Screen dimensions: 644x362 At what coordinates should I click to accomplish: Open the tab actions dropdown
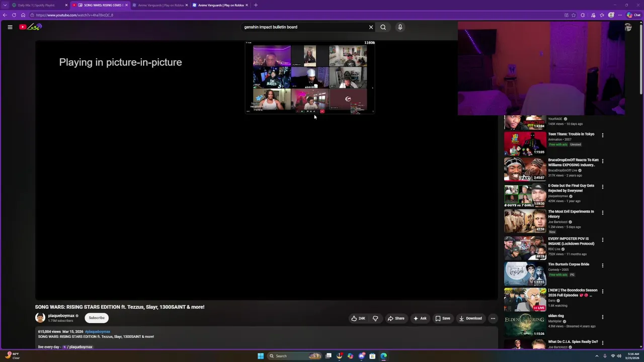click(x=6, y=5)
